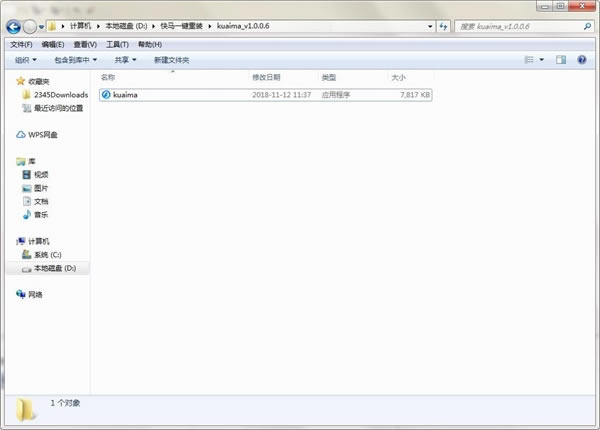Sort by the 类型 column header
The width and height of the screenshot is (600, 430).
pyautogui.click(x=329, y=77)
